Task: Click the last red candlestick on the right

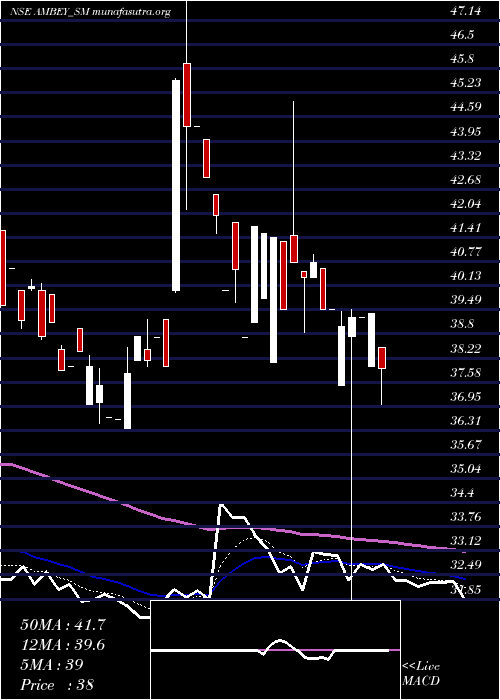Action: coord(382,358)
